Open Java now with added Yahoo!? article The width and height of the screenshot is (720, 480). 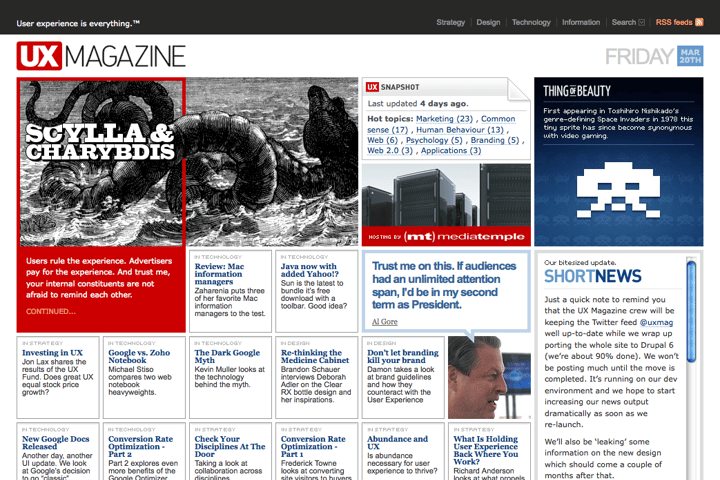[x=309, y=270]
